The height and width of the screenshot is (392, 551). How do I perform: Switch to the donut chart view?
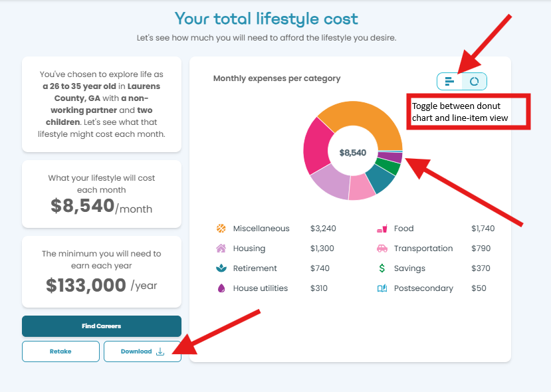point(474,82)
